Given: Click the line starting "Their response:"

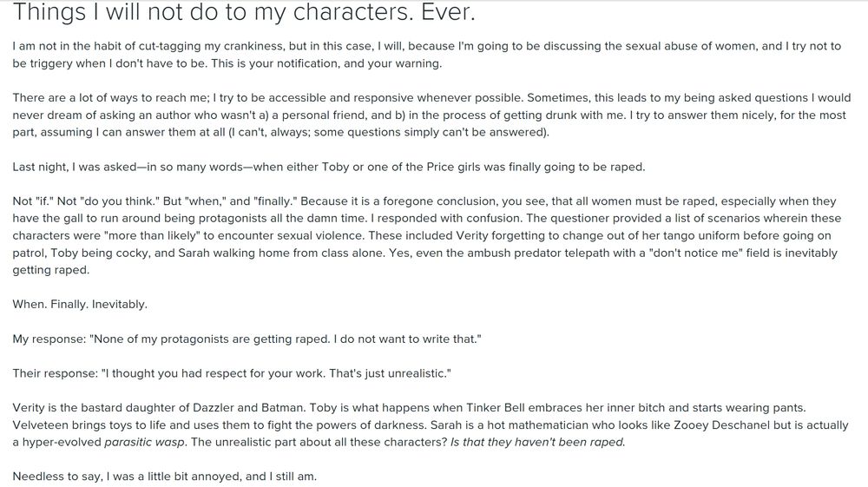Looking at the screenshot, I should click(x=232, y=373).
